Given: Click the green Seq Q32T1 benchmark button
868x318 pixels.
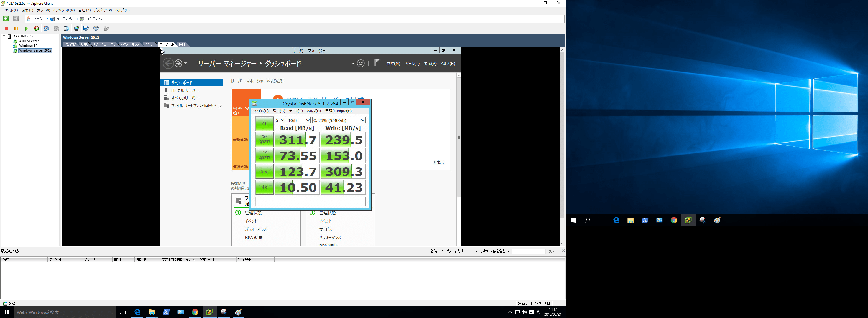Looking at the screenshot, I should pos(264,140).
